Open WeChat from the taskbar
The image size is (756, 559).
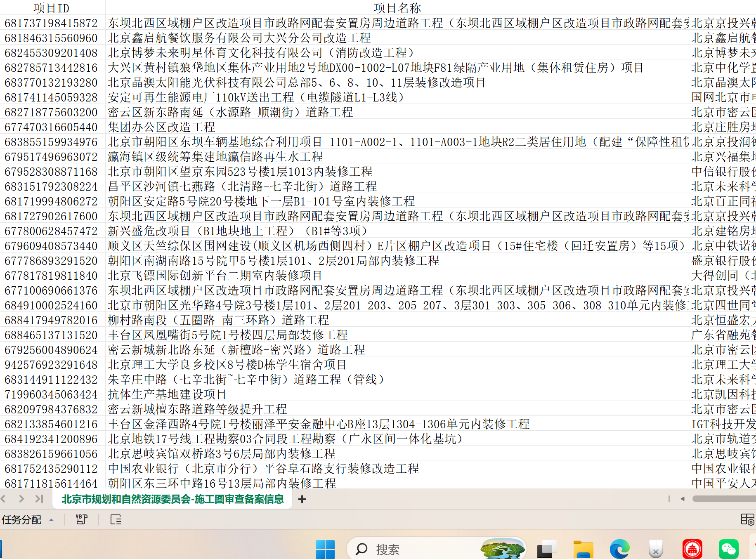(x=728, y=549)
